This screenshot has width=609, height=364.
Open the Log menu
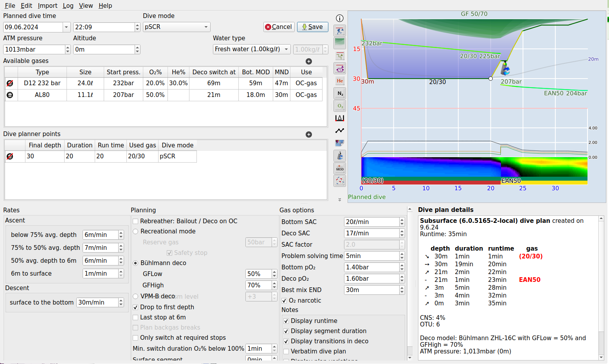point(68,5)
